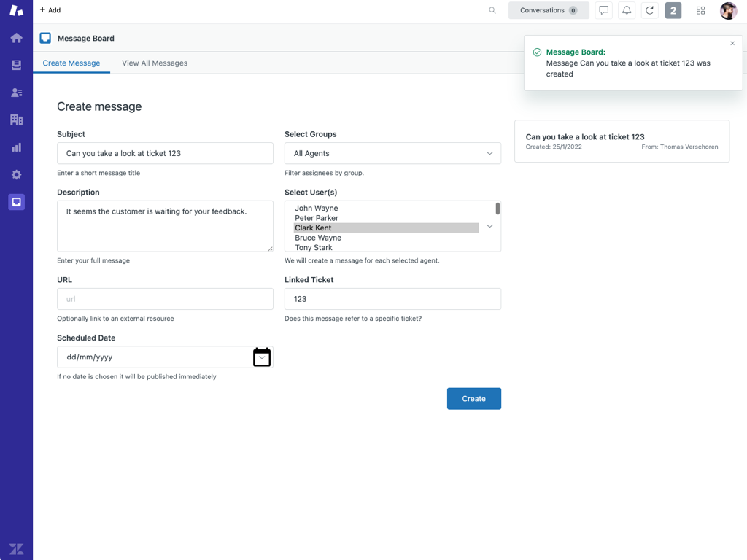Open the Reporting sidebar icon
This screenshot has height=560, width=747.
click(16, 147)
